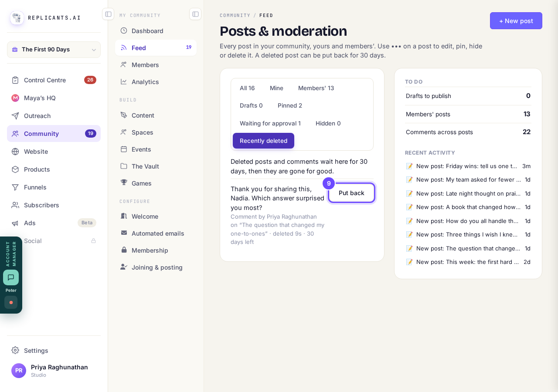The width and height of the screenshot is (558, 392).
Task: Open the Members section in community nav
Action: click(x=156, y=64)
